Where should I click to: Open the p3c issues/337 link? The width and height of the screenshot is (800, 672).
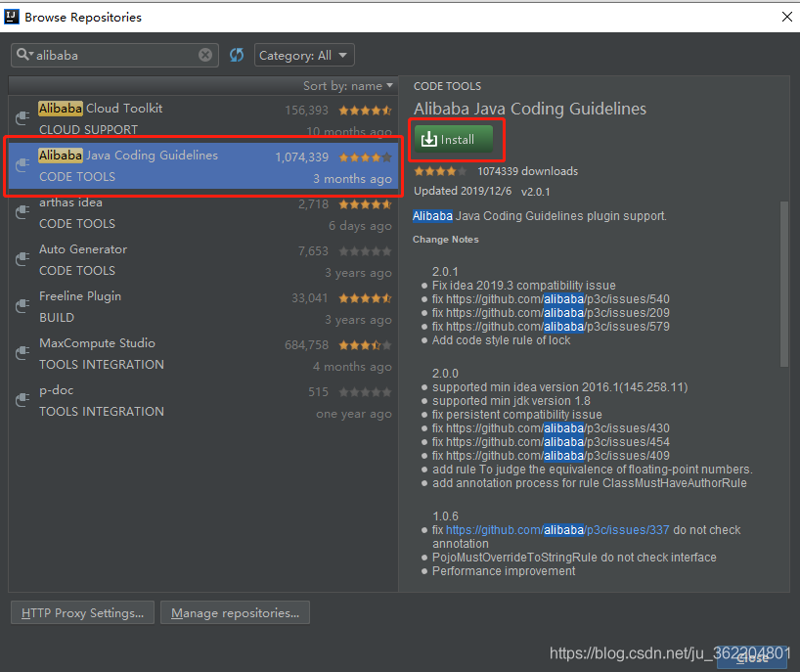click(x=557, y=529)
